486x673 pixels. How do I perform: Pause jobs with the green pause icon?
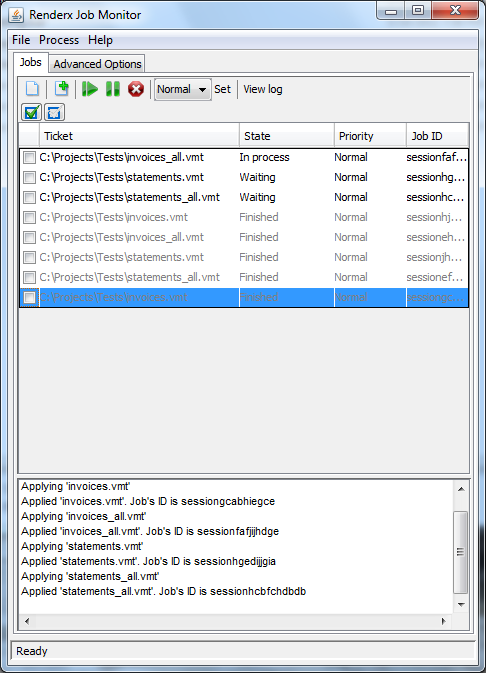pyautogui.click(x=113, y=89)
